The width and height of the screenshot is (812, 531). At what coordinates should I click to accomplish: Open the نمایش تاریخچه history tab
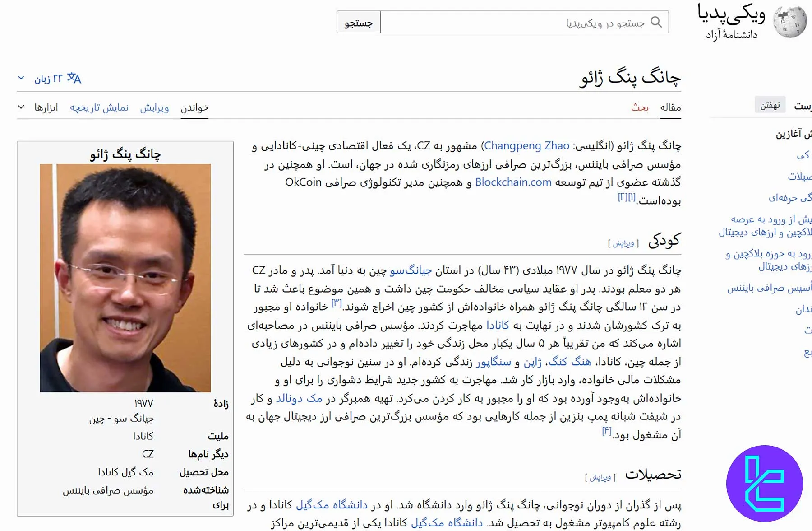tap(99, 107)
